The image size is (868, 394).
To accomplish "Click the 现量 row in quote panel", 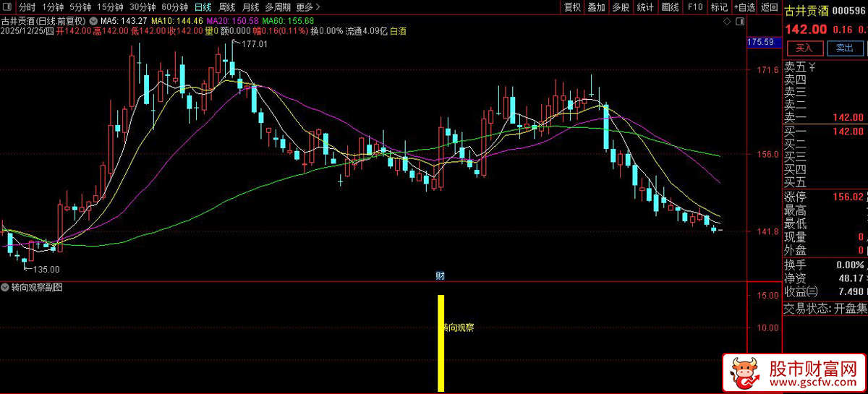I will (825, 237).
